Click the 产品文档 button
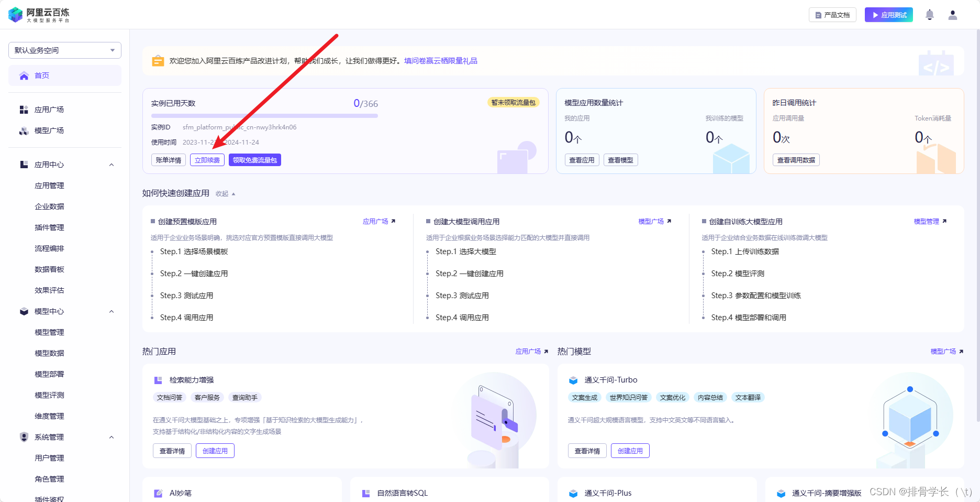Viewport: 980px width, 502px height. (832, 15)
